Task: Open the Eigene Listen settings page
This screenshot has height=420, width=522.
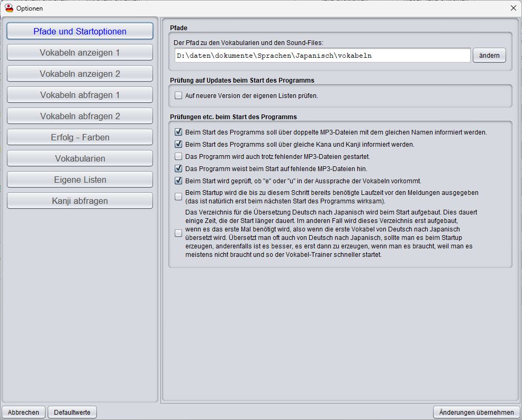Action: pos(80,180)
